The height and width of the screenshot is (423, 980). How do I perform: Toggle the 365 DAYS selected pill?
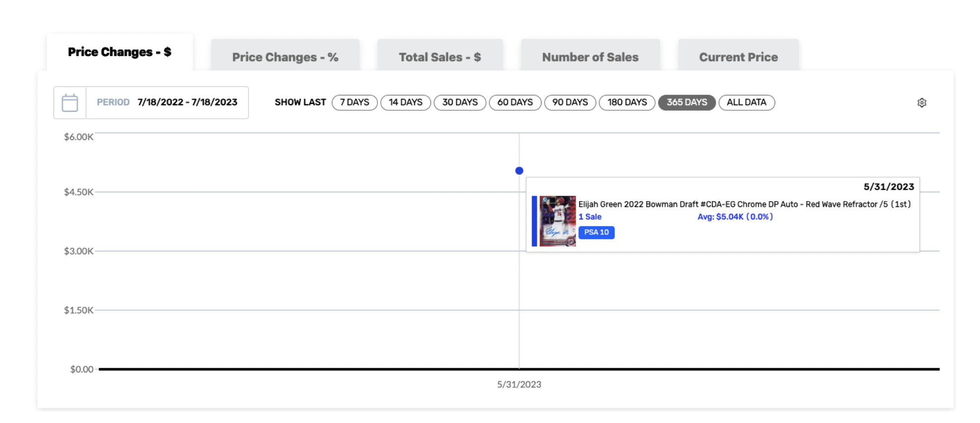[686, 102]
